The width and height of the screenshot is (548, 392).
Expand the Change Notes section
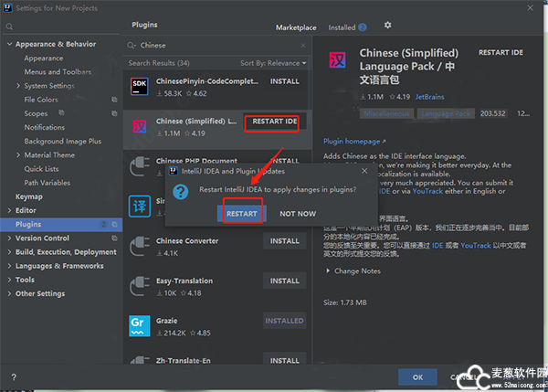point(328,270)
